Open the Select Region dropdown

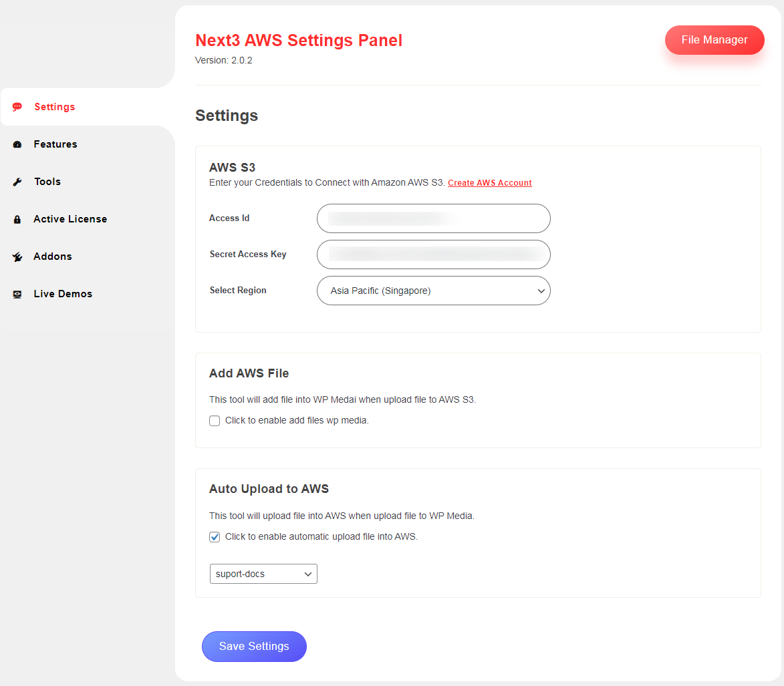pos(433,291)
